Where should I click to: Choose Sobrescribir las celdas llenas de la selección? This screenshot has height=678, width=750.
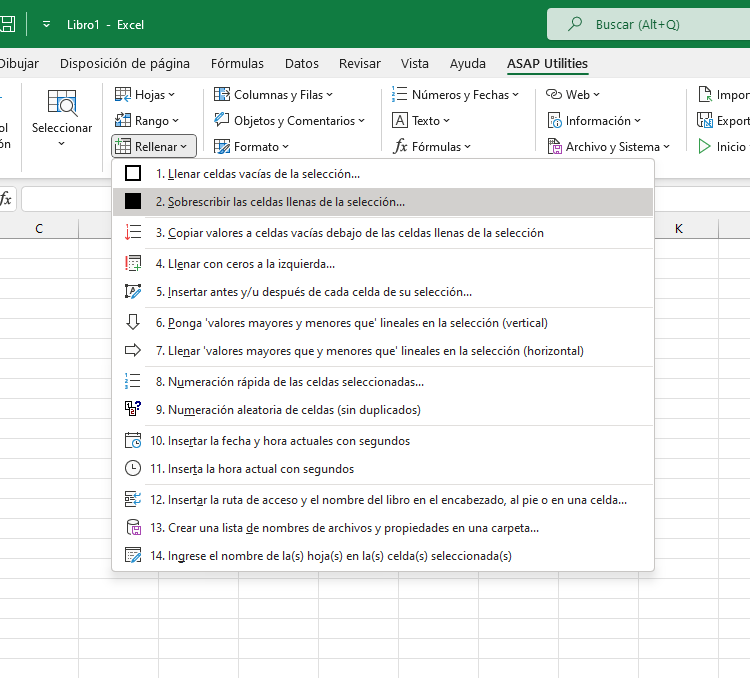(383, 202)
